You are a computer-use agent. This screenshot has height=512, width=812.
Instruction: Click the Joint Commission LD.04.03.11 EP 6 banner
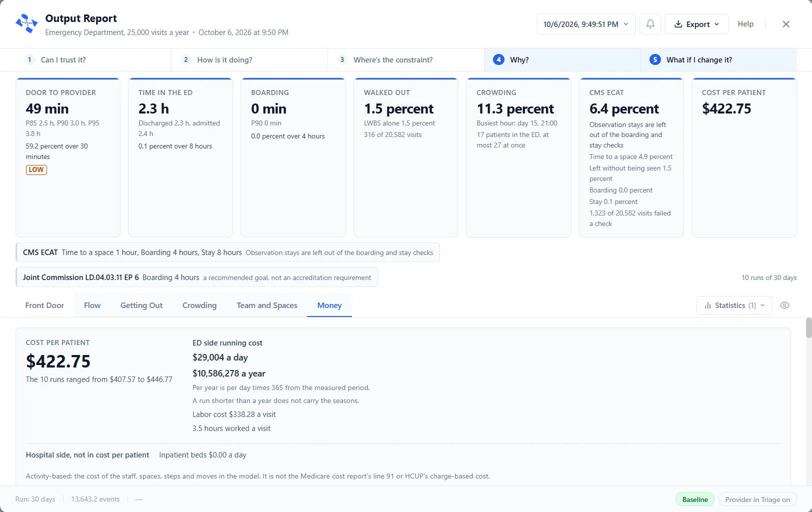coord(197,277)
